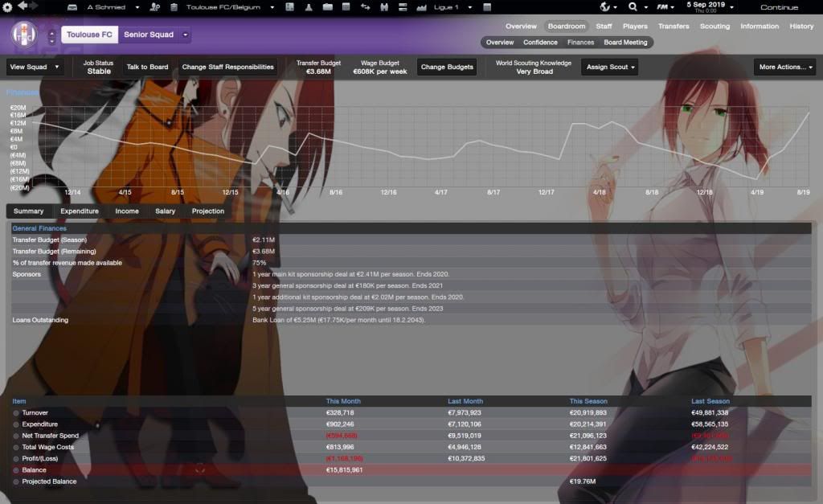Open the calendar icon beside the briefcase
This screenshot has width=823, height=504.
pyautogui.click(x=346, y=7)
